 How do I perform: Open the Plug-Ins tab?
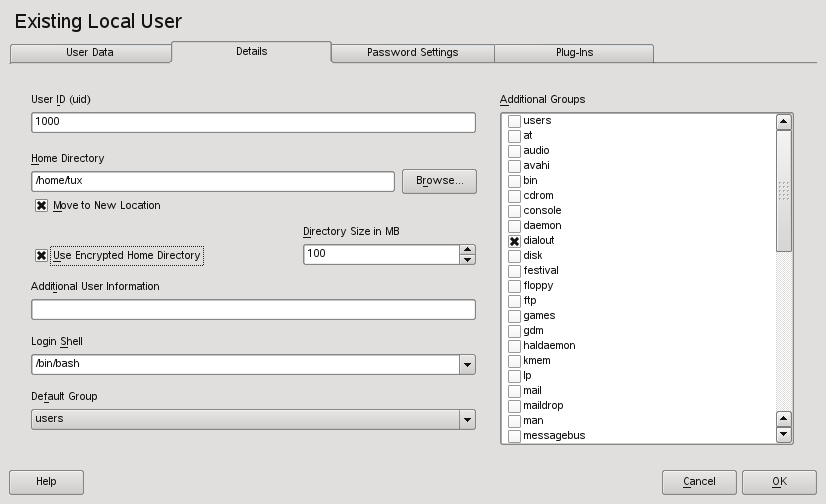pyautogui.click(x=574, y=53)
